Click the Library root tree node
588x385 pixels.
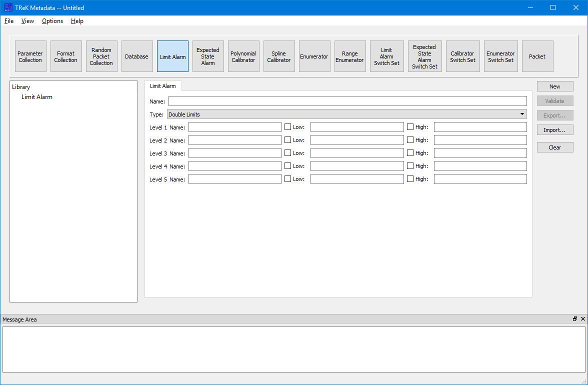(21, 87)
